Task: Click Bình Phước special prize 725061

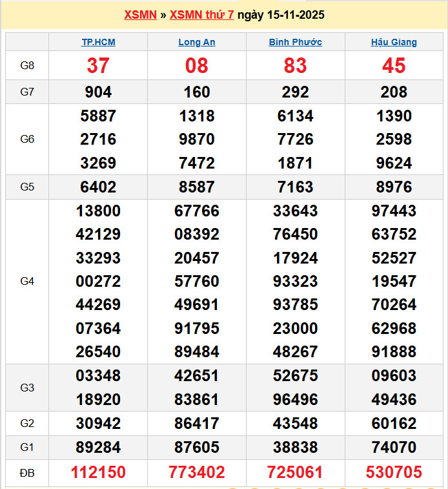Action: point(295,473)
